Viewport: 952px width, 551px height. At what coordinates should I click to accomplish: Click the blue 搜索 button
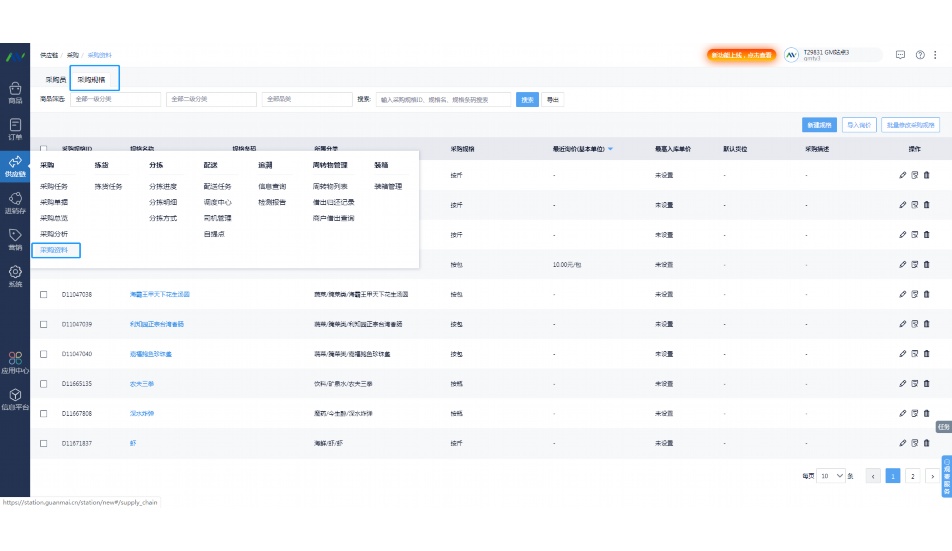(527, 99)
